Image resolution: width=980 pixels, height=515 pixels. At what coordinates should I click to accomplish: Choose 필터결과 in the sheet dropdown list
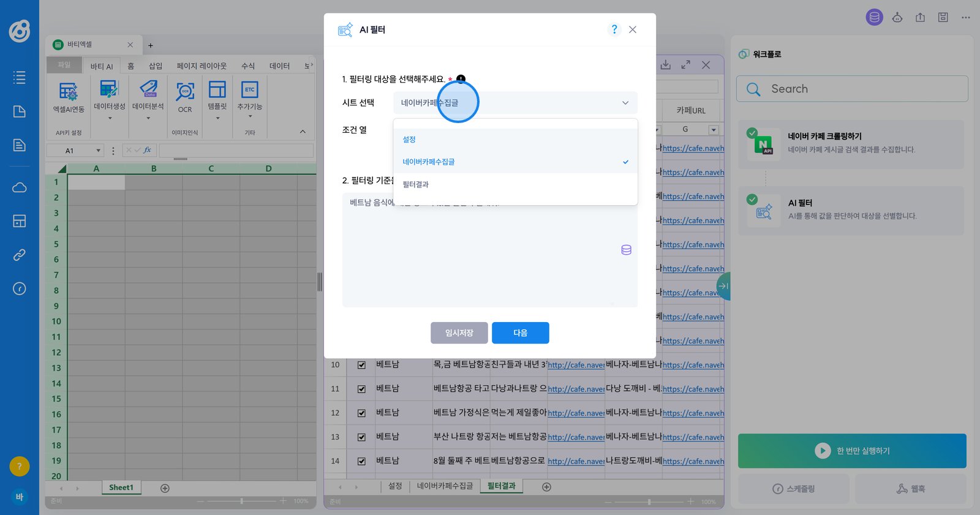pyautogui.click(x=515, y=184)
